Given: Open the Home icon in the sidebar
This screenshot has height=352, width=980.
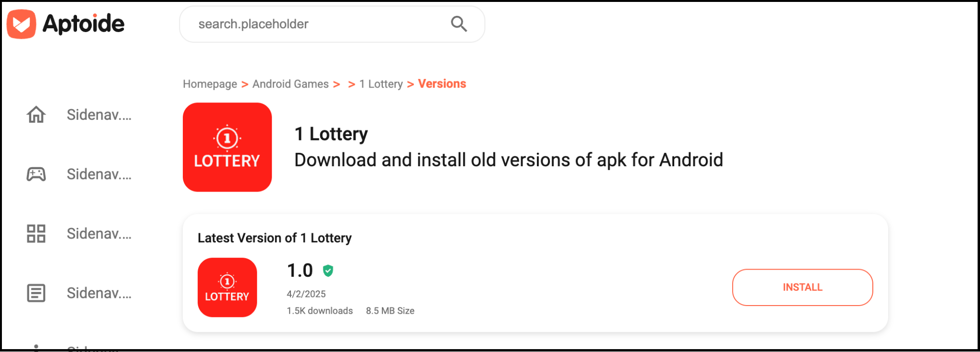Looking at the screenshot, I should pyautogui.click(x=35, y=114).
